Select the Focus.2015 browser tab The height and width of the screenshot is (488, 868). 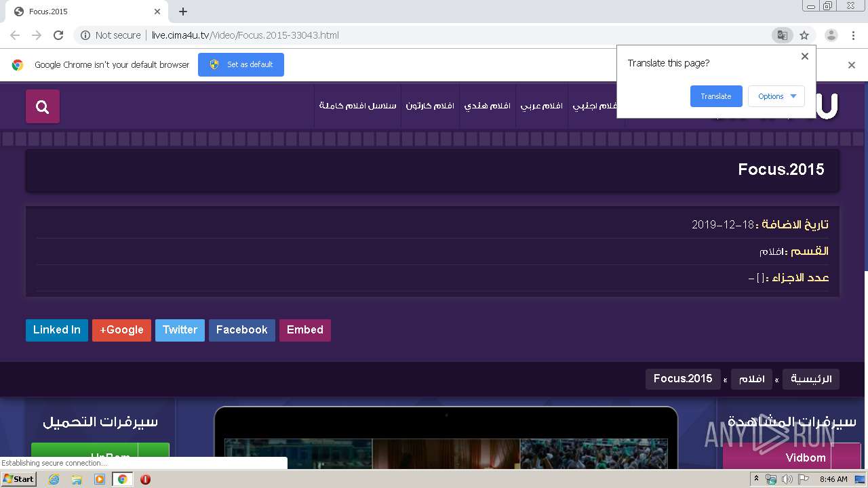(87, 12)
